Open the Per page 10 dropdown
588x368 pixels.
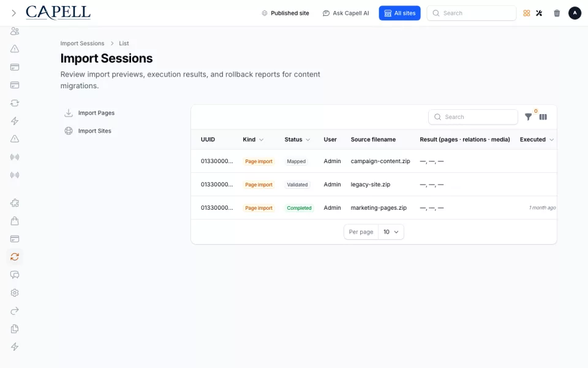click(x=374, y=232)
